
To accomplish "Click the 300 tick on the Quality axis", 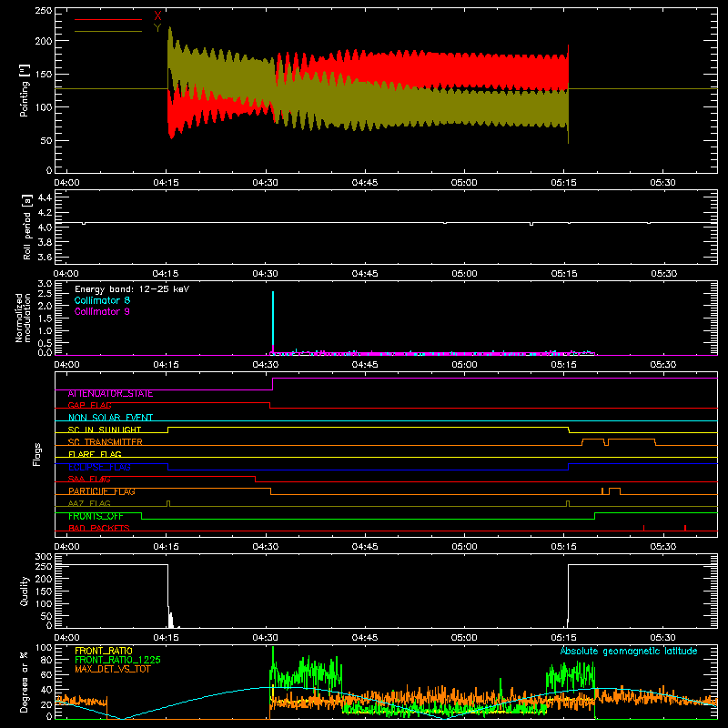I will coord(44,557).
